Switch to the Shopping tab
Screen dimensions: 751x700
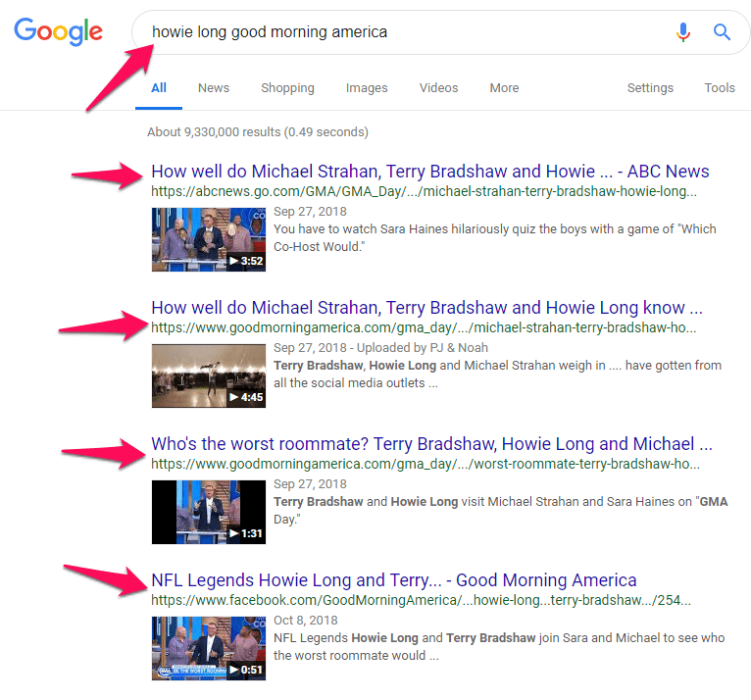(x=287, y=88)
